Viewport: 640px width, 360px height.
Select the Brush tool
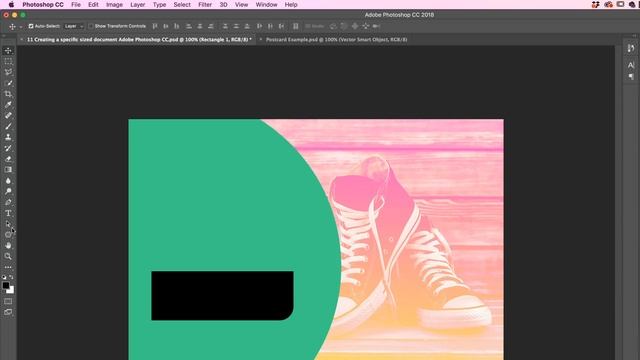pos(8,127)
